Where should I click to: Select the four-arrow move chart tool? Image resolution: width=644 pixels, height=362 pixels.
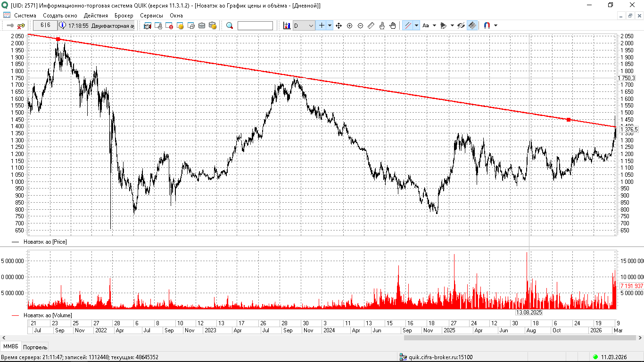tap(339, 25)
